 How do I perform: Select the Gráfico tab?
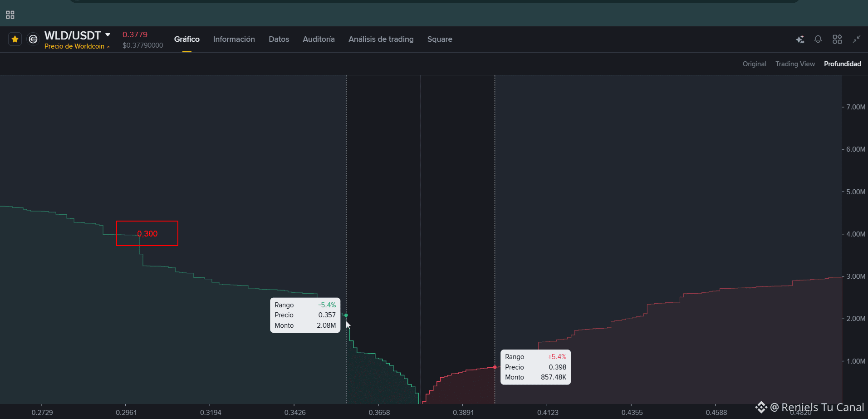[x=187, y=39]
